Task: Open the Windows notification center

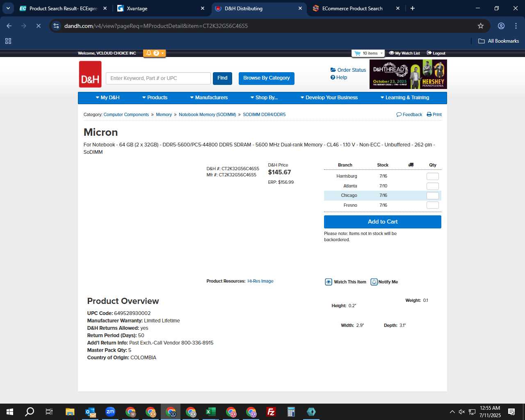Action: coord(511,412)
